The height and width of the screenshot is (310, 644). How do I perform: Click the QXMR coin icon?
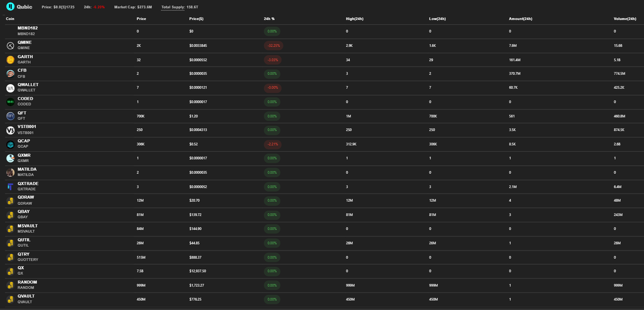tap(10, 158)
